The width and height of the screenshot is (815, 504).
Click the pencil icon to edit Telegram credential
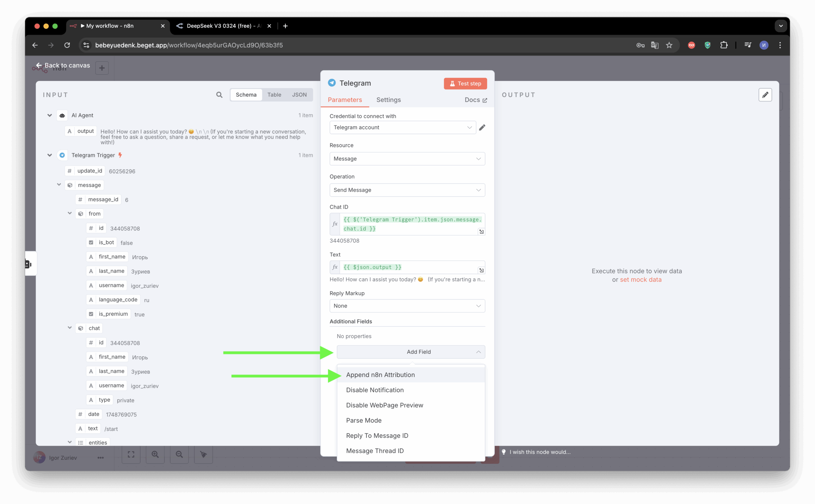coord(482,127)
